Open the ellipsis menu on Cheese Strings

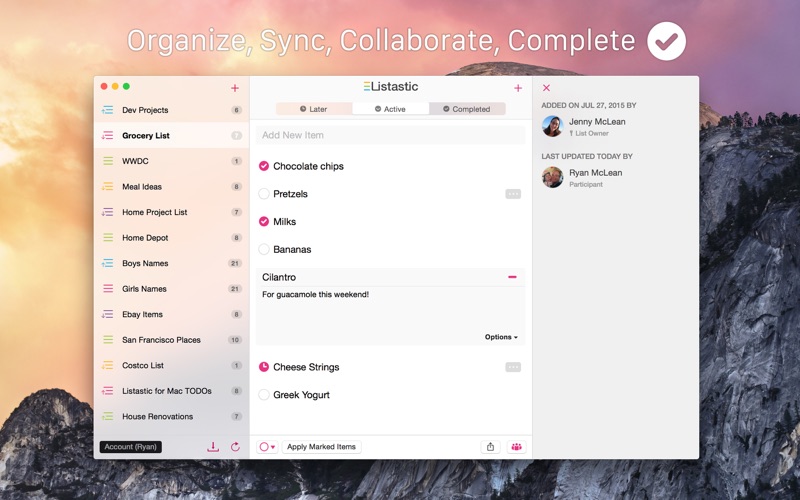tap(513, 367)
